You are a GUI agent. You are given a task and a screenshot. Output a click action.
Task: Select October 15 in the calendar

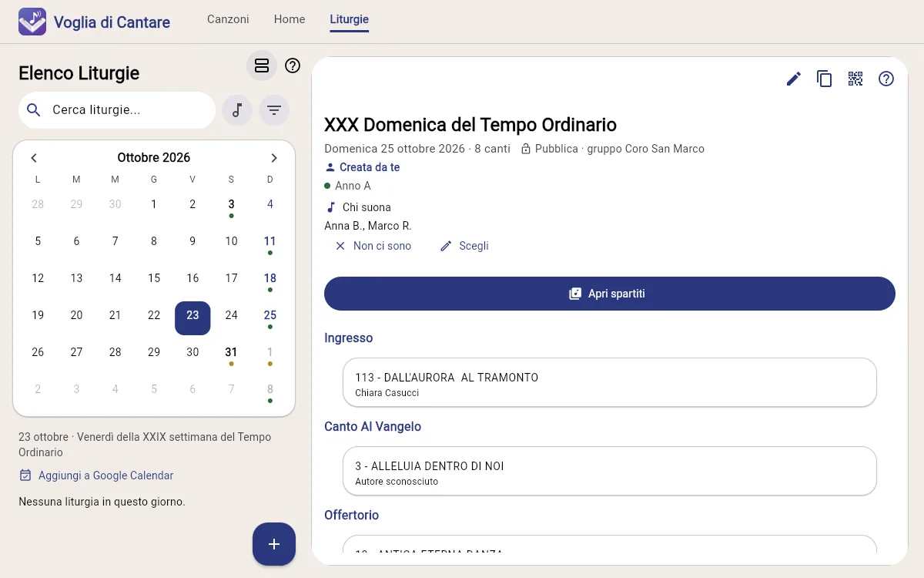(x=154, y=278)
